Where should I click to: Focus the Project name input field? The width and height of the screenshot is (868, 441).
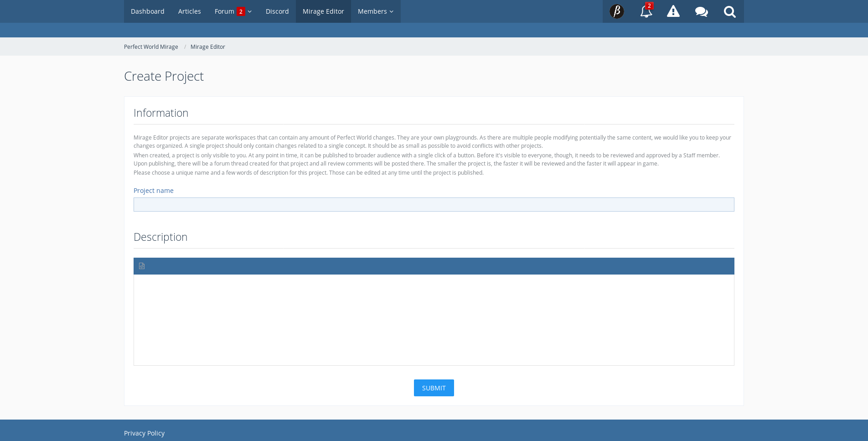(434, 205)
